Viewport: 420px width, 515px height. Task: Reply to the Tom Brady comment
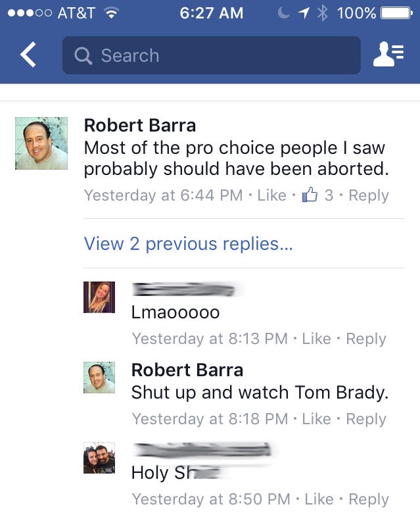click(x=365, y=419)
